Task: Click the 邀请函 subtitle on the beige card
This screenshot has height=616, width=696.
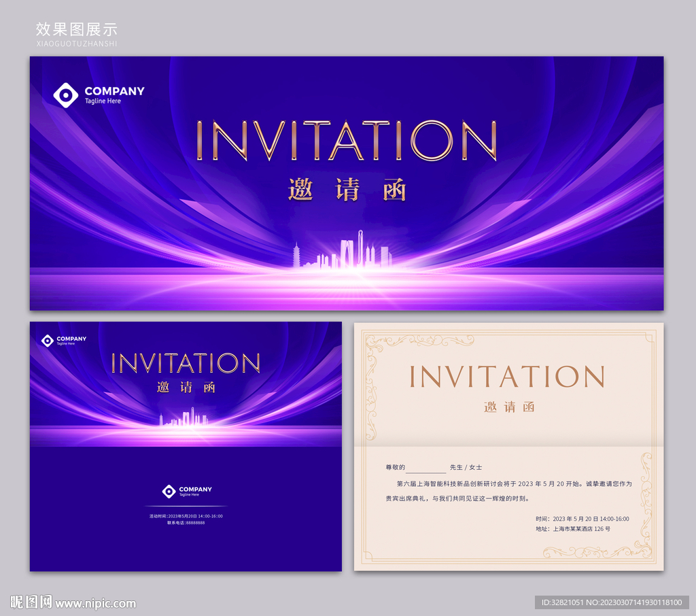Action: coord(509,407)
